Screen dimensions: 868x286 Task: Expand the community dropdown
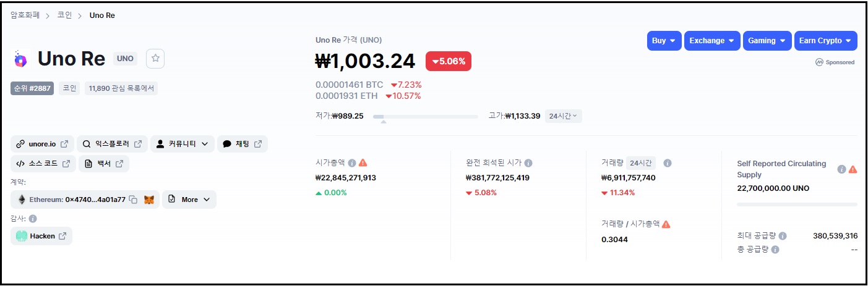point(183,144)
